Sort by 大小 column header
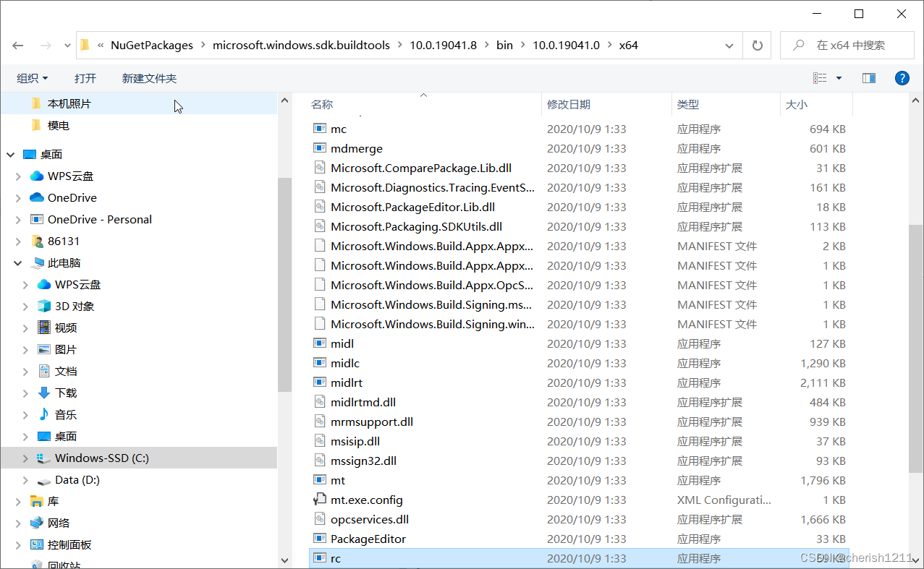Viewport: 924px width, 569px height. click(797, 104)
